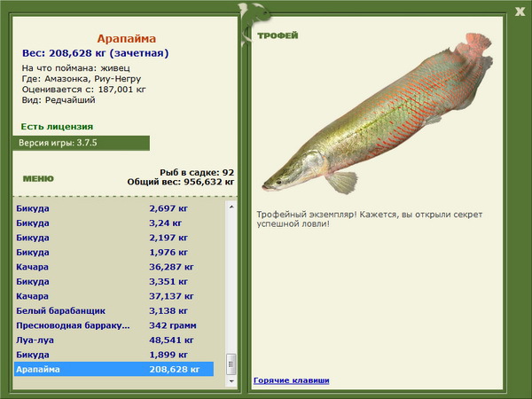Click the Где: Амазонка, Риу-Негру line
532x399 pixels.
point(82,79)
